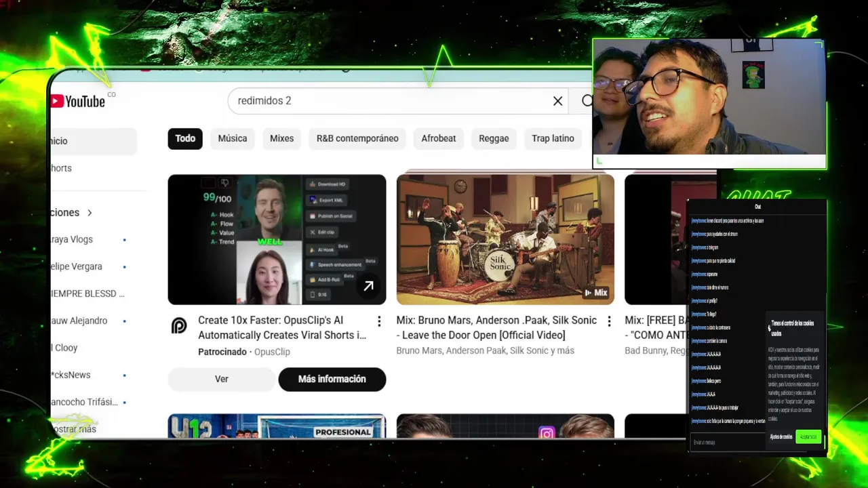Select the "Afrobeat" filter chip
The width and height of the screenshot is (868, 488).
439,138
